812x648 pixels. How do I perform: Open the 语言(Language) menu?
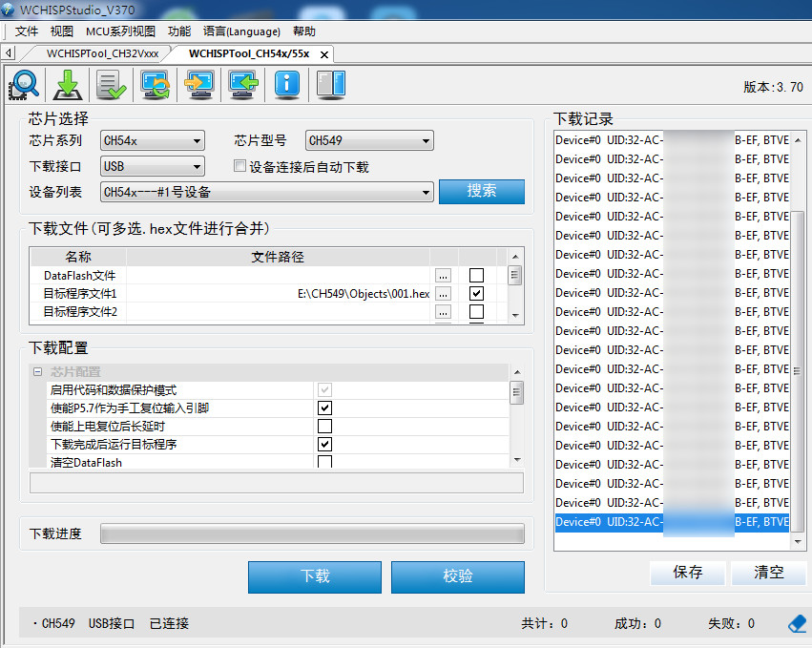(241, 31)
